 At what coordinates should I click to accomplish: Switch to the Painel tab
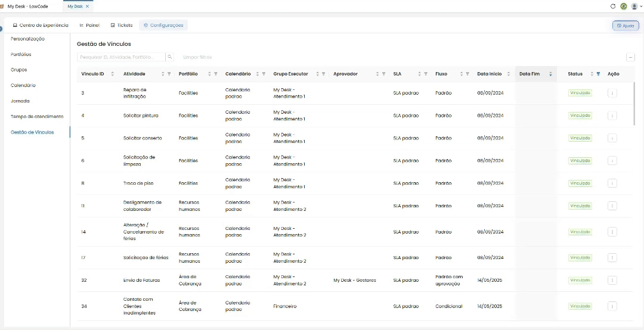point(89,25)
